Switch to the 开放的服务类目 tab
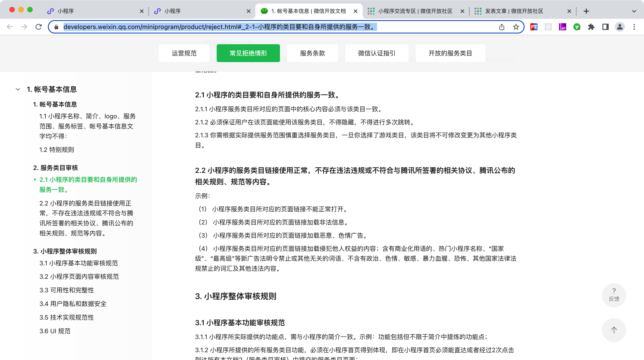The image size is (644, 360). tap(450, 53)
